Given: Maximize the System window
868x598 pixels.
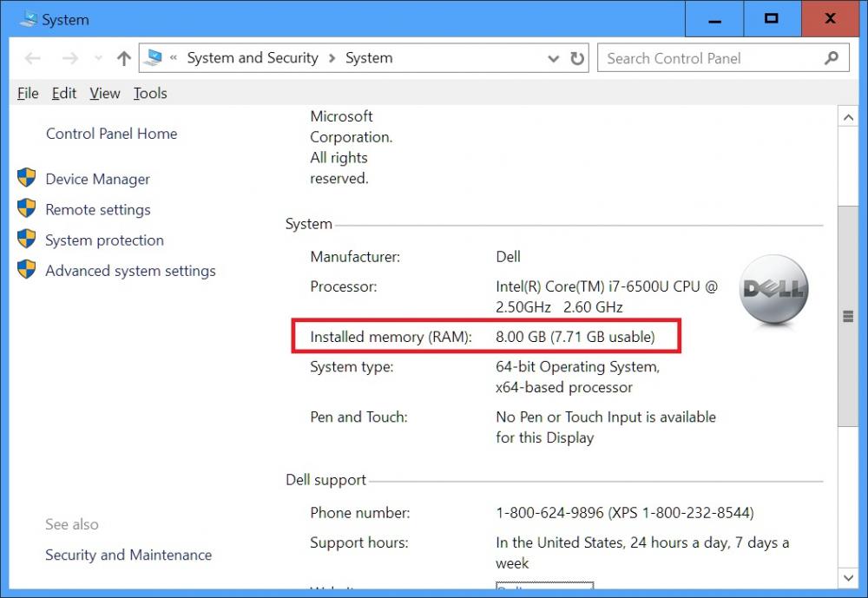Looking at the screenshot, I should (x=772, y=19).
